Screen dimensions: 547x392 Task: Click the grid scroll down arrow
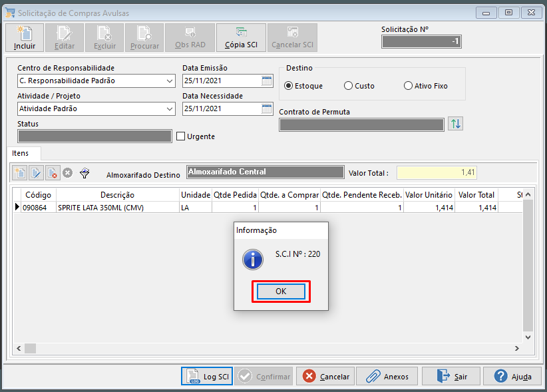tap(528, 337)
